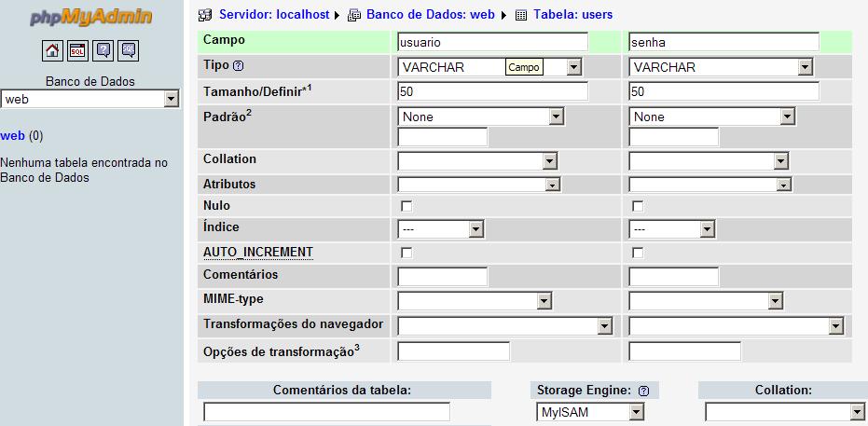The height and width of the screenshot is (426, 868).
Task: Open the SQL documentation icon
Action: pos(129,51)
